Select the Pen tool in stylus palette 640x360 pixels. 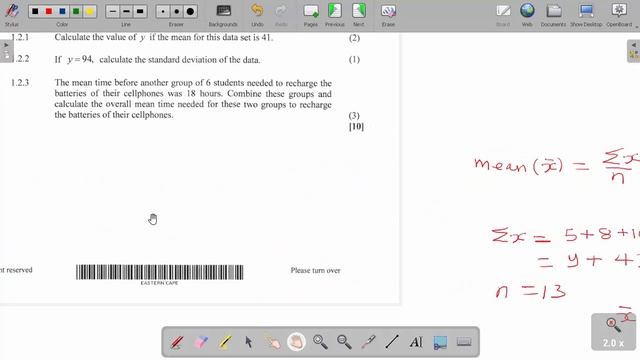[x=177, y=342]
